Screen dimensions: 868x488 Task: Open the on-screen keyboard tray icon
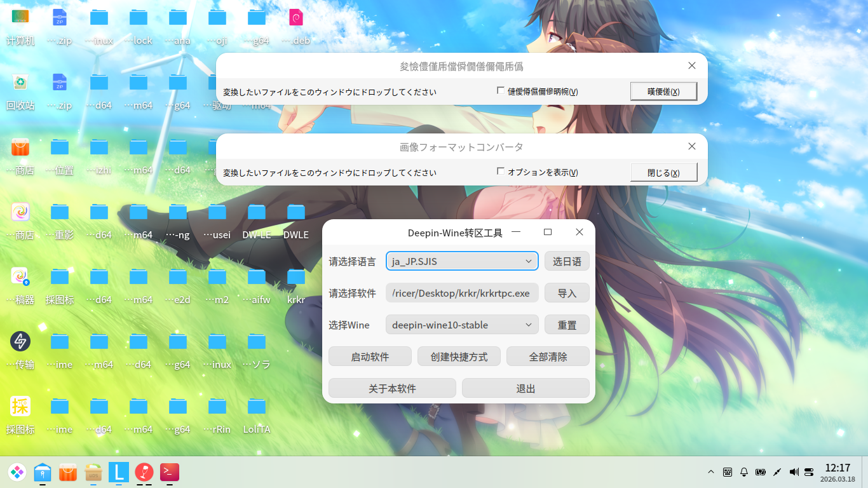(x=728, y=472)
